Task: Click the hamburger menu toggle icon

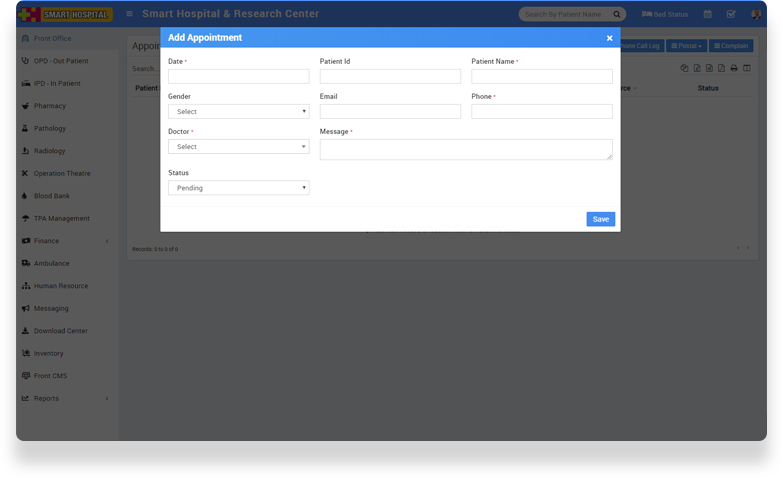Action: (x=129, y=14)
